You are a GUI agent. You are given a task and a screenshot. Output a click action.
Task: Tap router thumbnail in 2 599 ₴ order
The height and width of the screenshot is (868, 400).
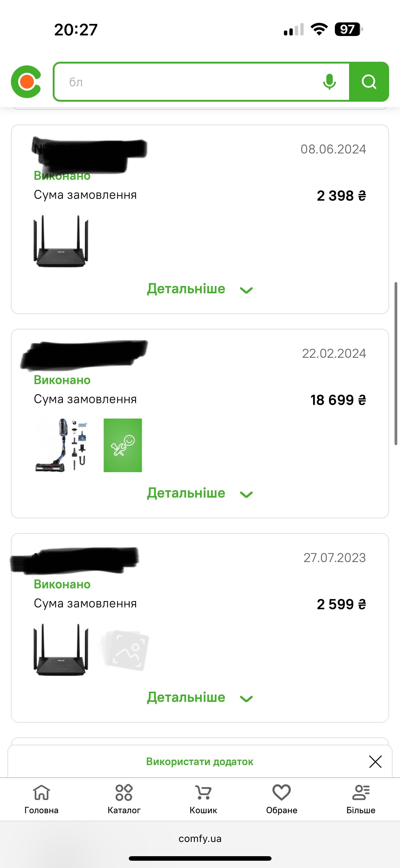61,649
